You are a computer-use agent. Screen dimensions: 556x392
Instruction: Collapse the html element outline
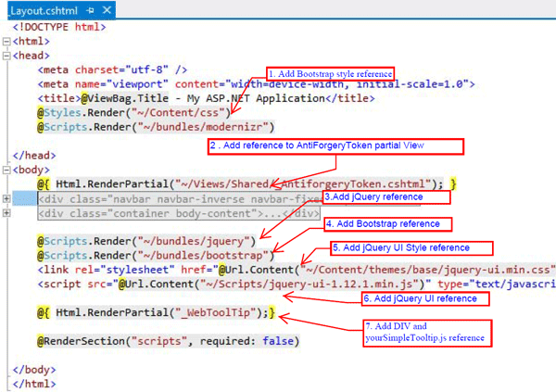click(x=6, y=42)
